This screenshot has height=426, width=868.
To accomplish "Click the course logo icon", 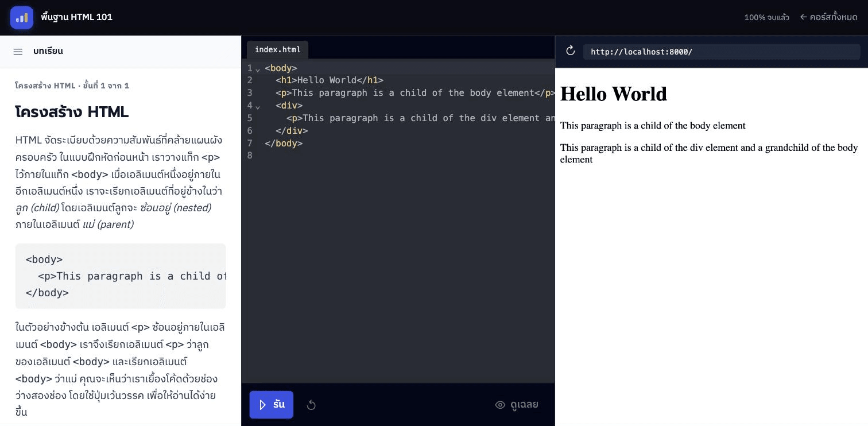I will [x=22, y=17].
